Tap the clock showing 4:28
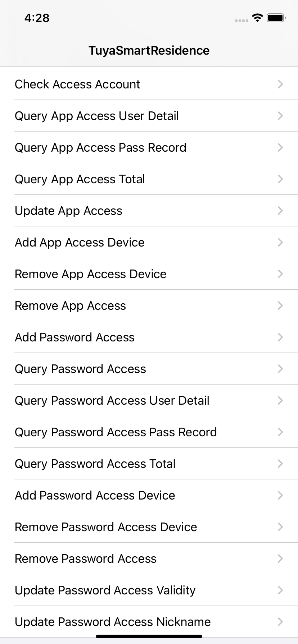The image size is (298, 644). click(36, 18)
